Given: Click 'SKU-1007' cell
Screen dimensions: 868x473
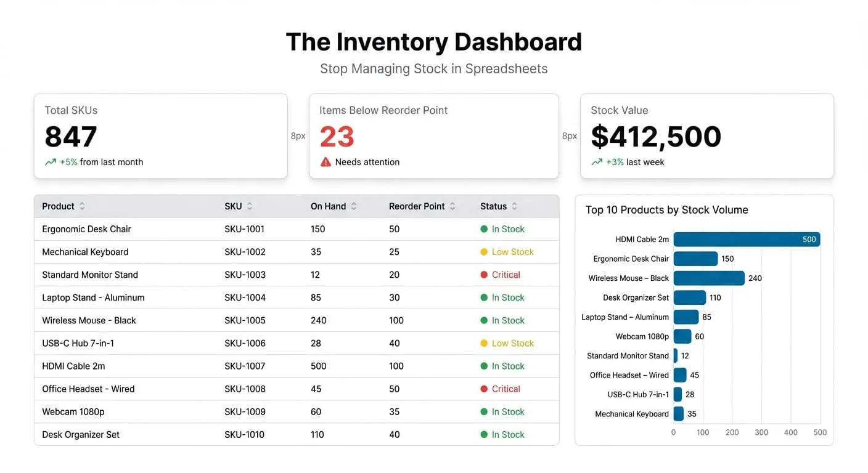Looking at the screenshot, I should pos(245,366).
